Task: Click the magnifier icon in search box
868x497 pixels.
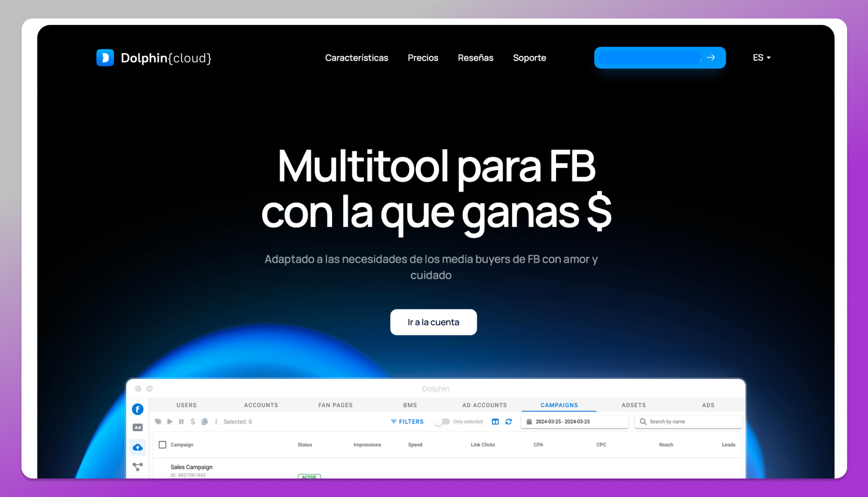Action: click(643, 422)
